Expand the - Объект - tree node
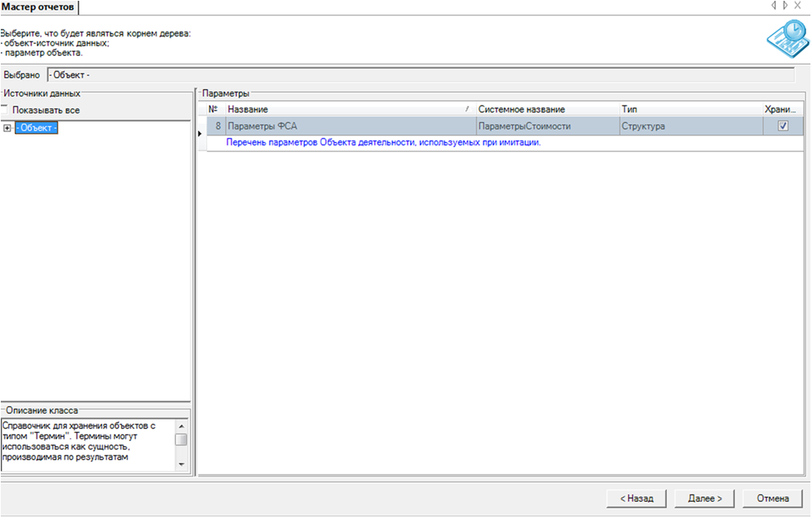The width and height of the screenshot is (812, 518). (7, 128)
